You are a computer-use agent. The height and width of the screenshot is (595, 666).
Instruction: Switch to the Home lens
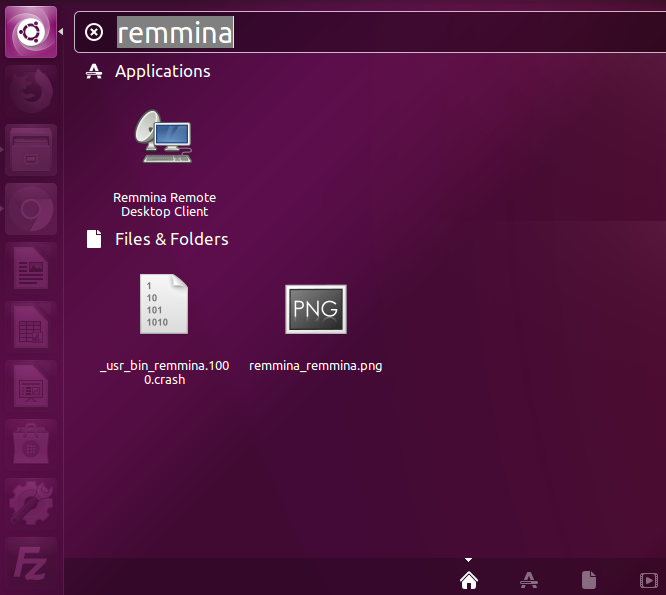(469, 580)
